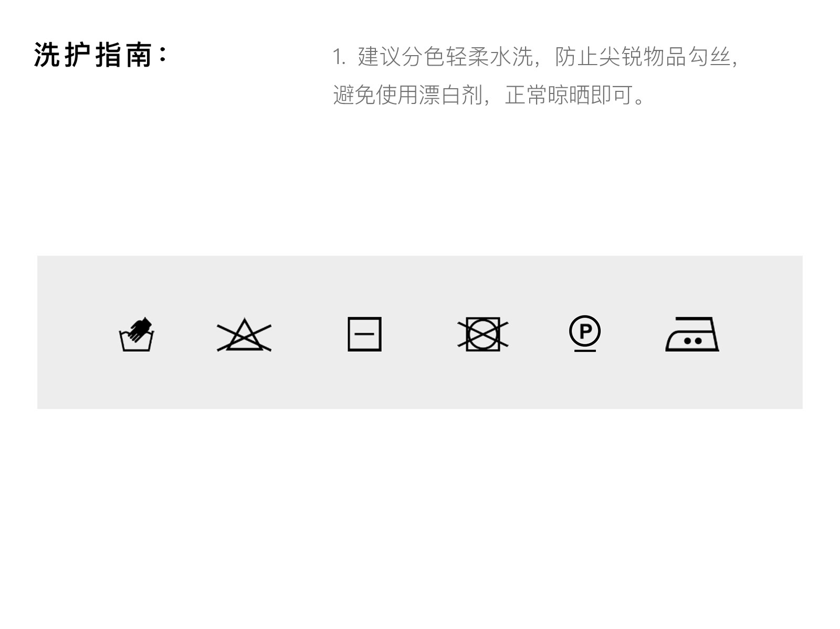Image resolution: width=840 pixels, height=629 pixels.
Task: Click the number 1. before the care text
Action: coord(339,57)
